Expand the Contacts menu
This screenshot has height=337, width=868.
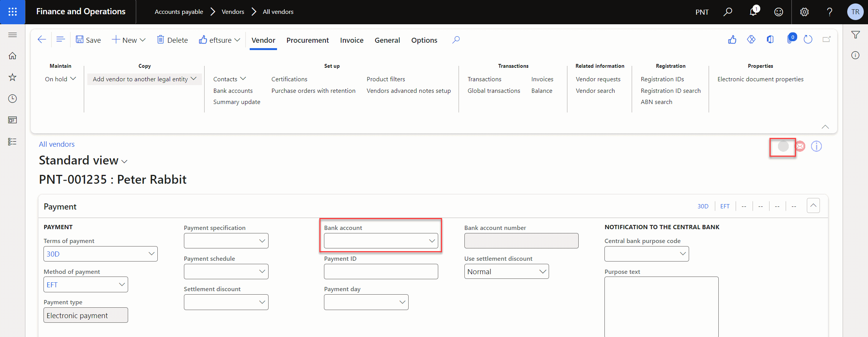click(230, 79)
